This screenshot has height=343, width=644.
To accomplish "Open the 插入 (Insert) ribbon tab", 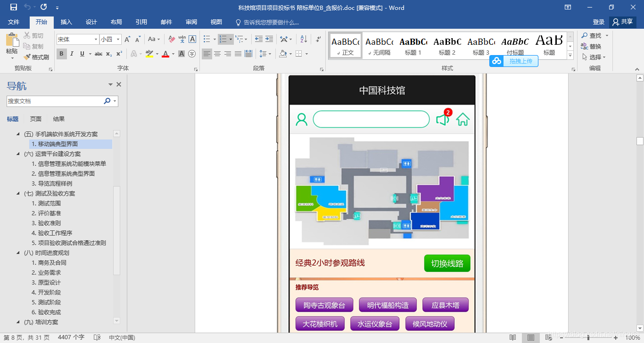I will 66,22.
